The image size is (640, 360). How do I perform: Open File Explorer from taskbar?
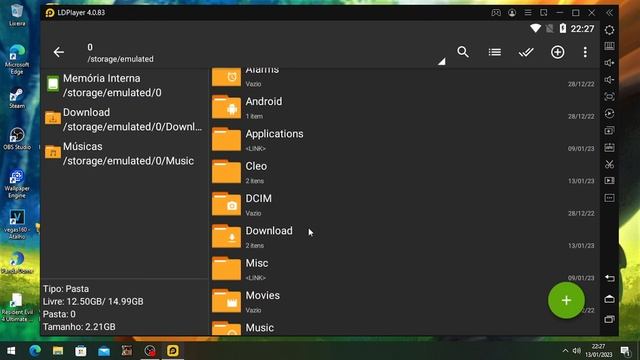coord(58,351)
